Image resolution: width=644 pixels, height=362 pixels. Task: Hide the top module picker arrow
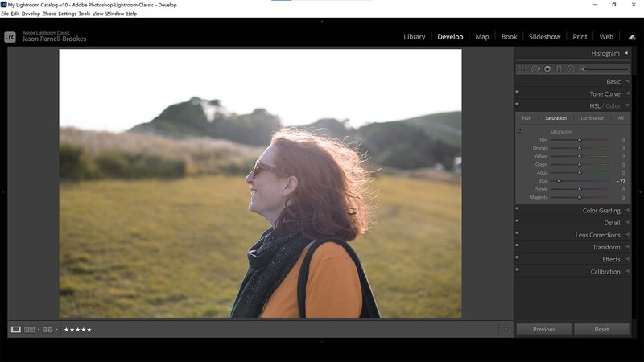click(321, 21)
